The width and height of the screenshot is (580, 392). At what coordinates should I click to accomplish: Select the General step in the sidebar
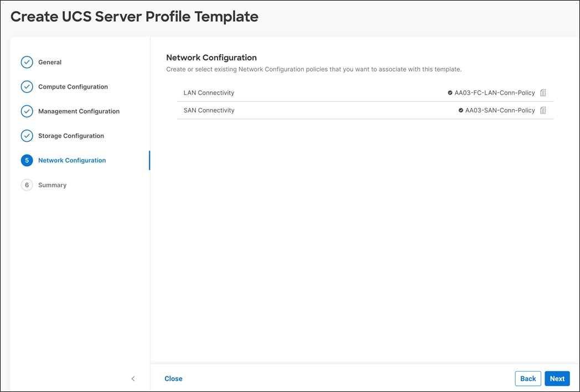coord(49,62)
